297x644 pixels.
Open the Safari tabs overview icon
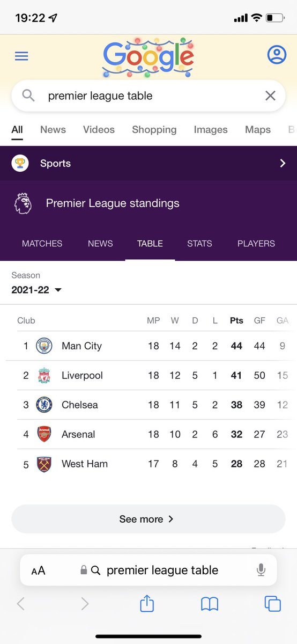(273, 604)
